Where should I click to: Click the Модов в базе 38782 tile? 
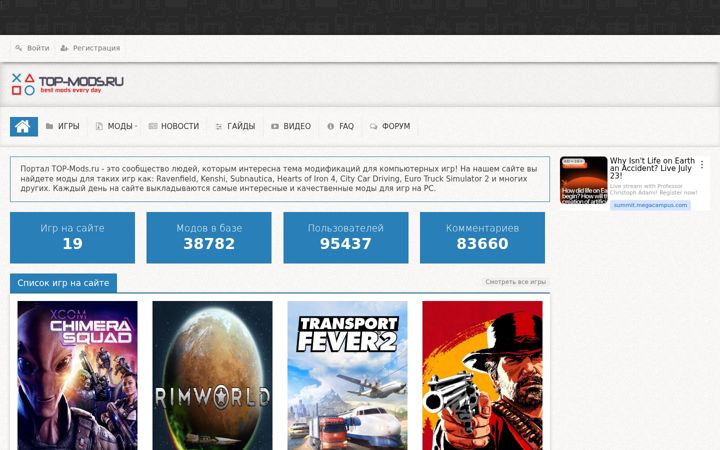pos(209,237)
